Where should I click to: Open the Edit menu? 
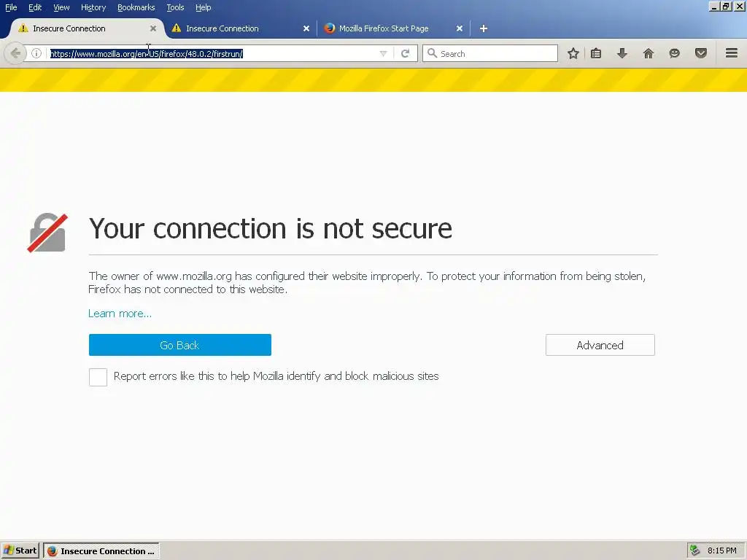tap(35, 7)
